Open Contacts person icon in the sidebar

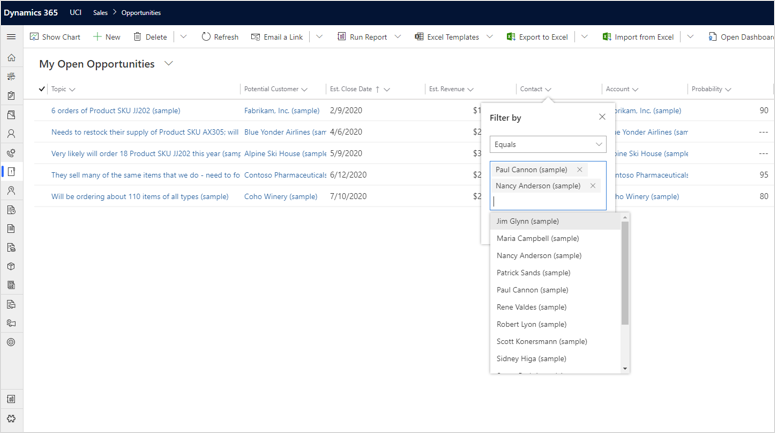click(11, 133)
